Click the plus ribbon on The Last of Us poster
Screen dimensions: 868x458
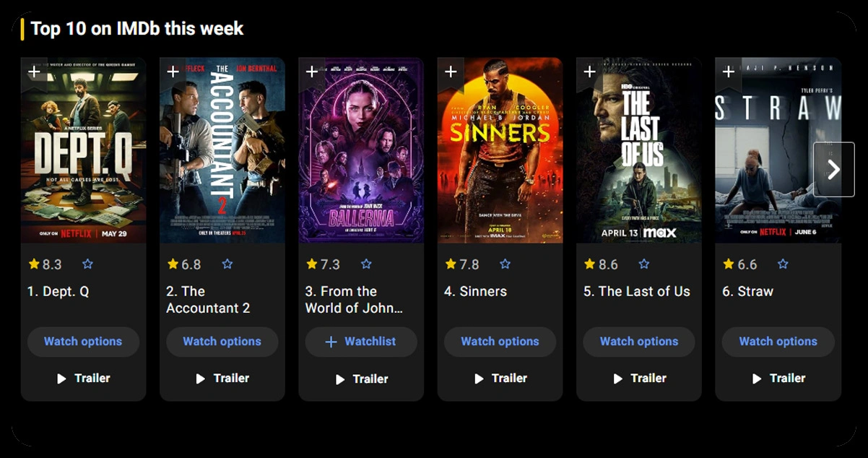pos(589,72)
